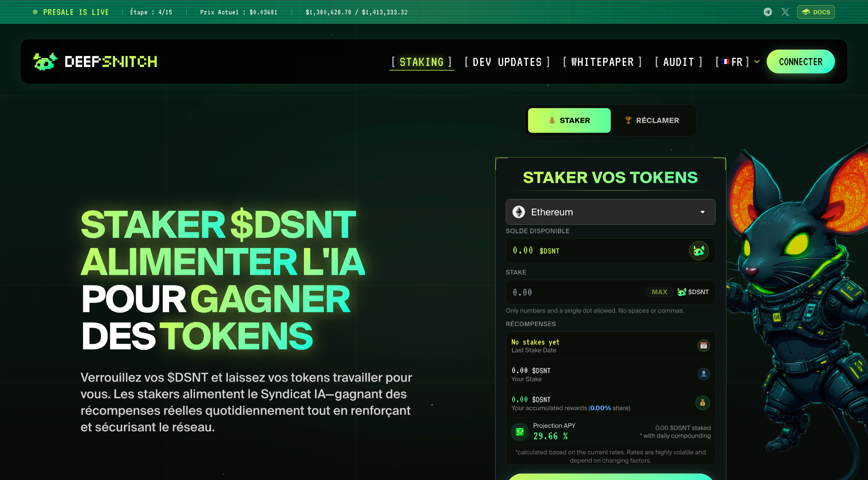Click the balance mascot icon in Solde Disponible
The width and height of the screenshot is (868, 480).
[x=698, y=251]
